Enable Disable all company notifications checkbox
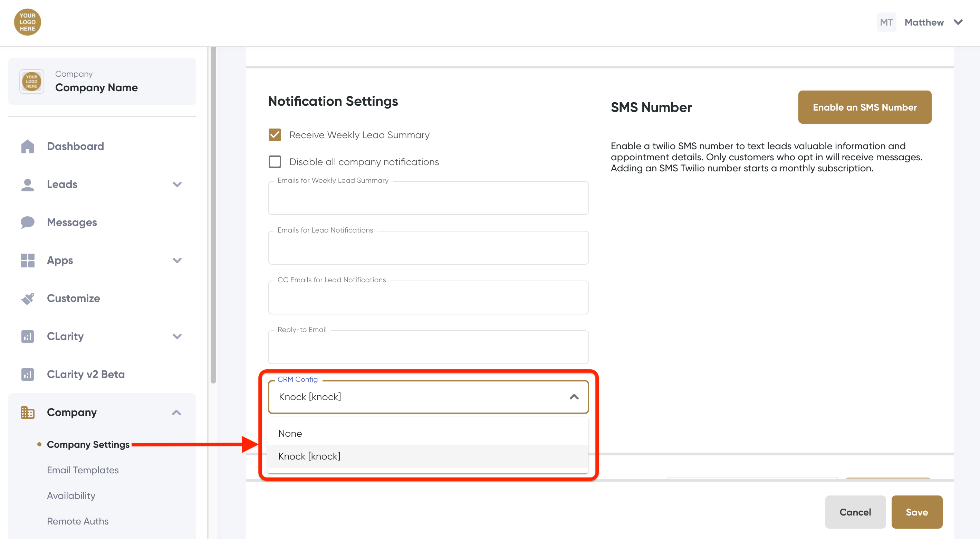Viewport: 980px width, 539px height. pos(275,162)
